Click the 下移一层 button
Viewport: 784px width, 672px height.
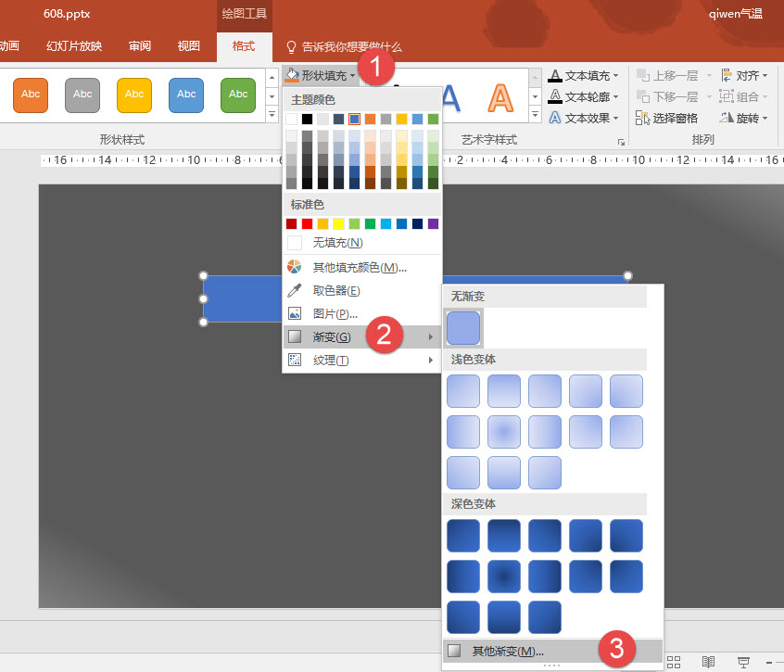(x=667, y=96)
